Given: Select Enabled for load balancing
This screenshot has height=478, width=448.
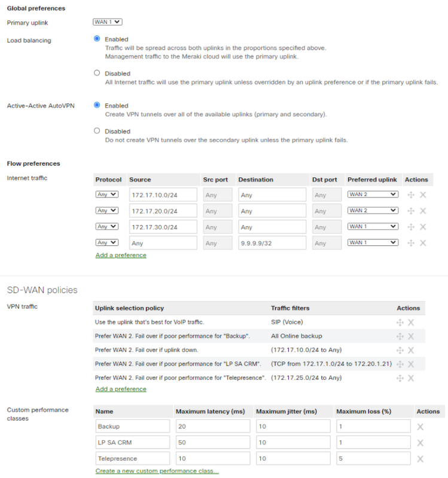Looking at the screenshot, I should (97, 39).
